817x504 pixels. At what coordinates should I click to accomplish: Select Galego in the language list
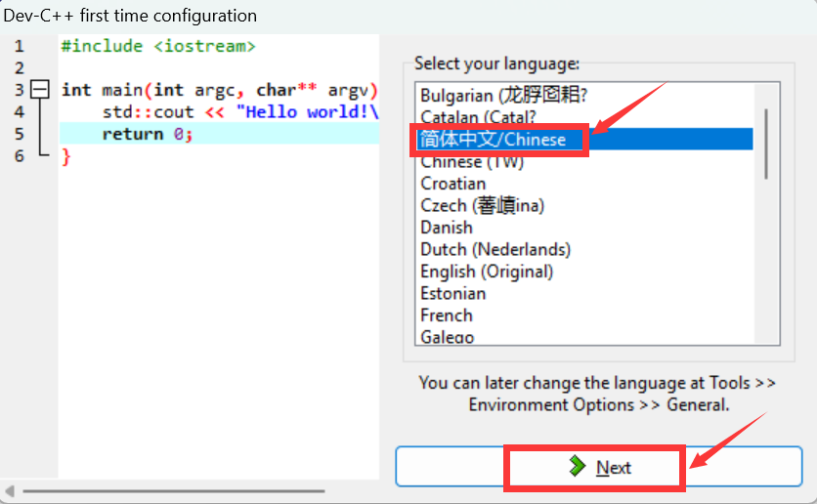point(584,336)
